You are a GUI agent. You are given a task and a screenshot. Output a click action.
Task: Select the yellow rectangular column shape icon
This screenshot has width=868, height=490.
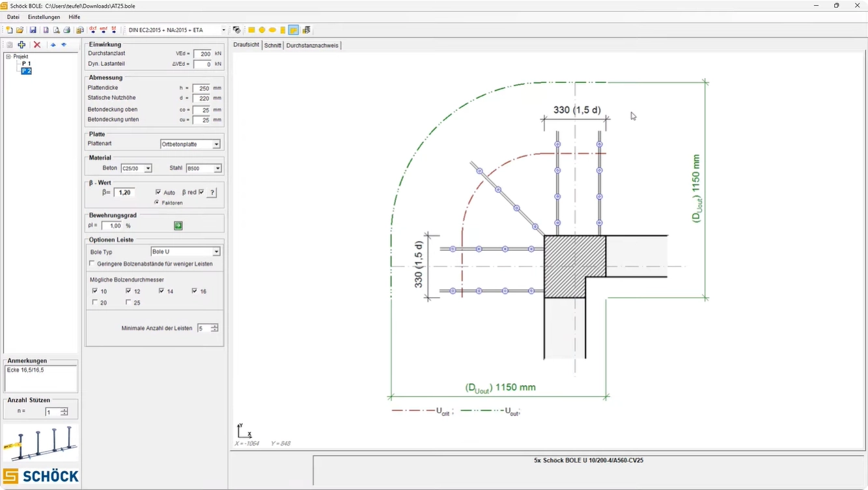(x=251, y=30)
